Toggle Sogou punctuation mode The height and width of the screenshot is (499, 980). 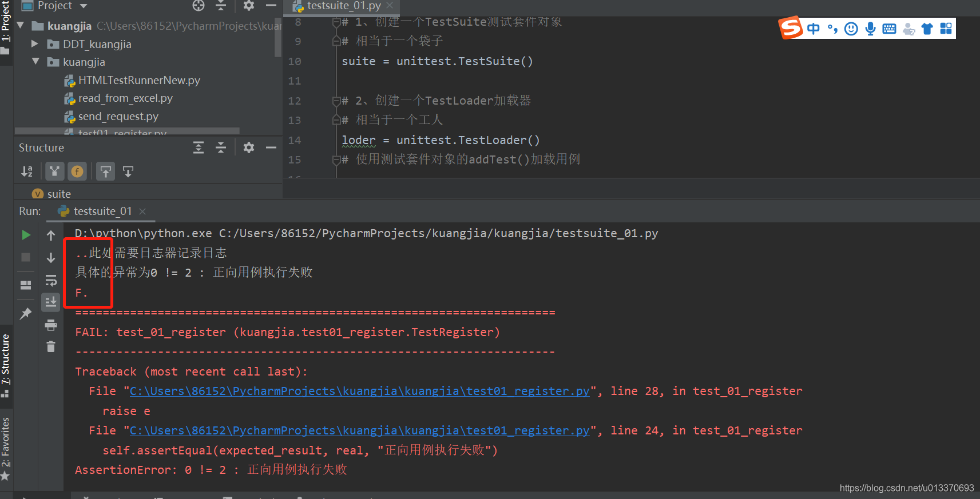[x=832, y=29]
